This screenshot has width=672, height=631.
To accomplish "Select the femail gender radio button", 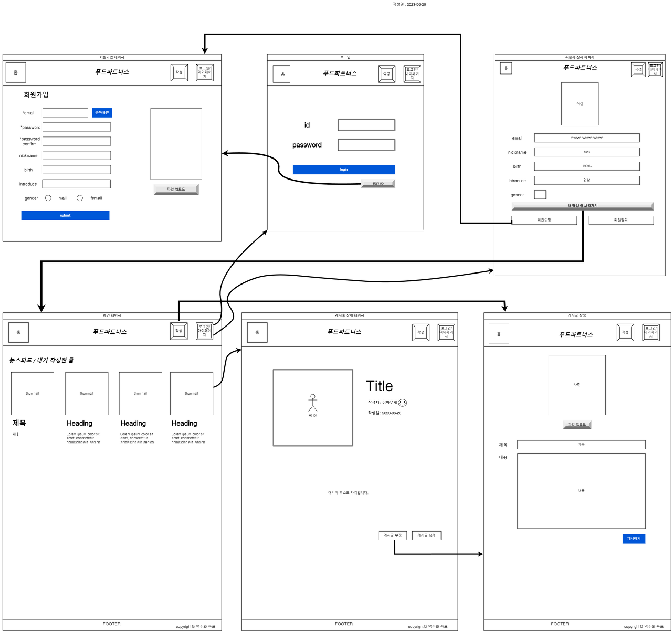I will (80, 198).
